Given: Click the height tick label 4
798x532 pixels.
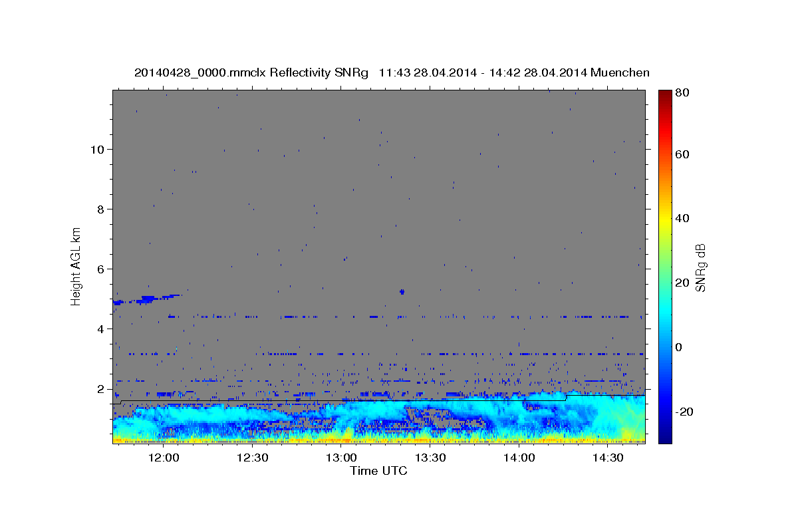Looking at the screenshot, I should pyautogui.click(x=100, y=329).
